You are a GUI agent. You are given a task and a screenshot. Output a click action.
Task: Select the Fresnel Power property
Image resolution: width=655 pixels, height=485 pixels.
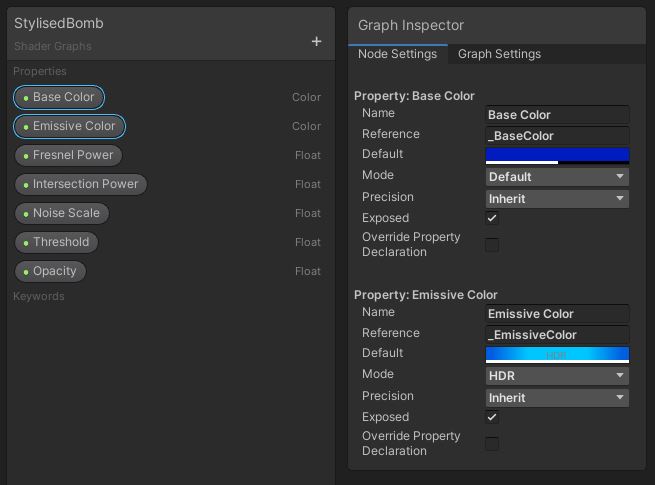pos(69,155)
